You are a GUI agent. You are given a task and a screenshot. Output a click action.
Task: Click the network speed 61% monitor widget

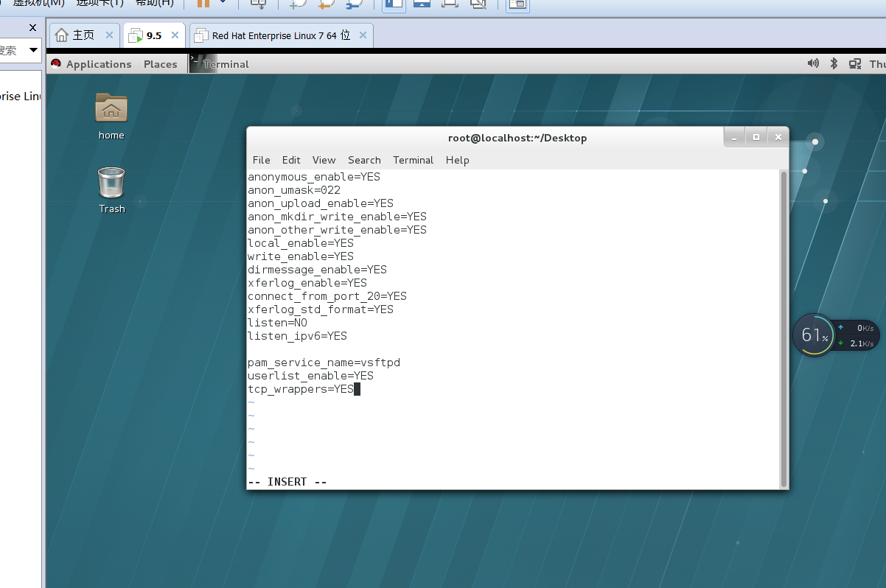point(815,335)
